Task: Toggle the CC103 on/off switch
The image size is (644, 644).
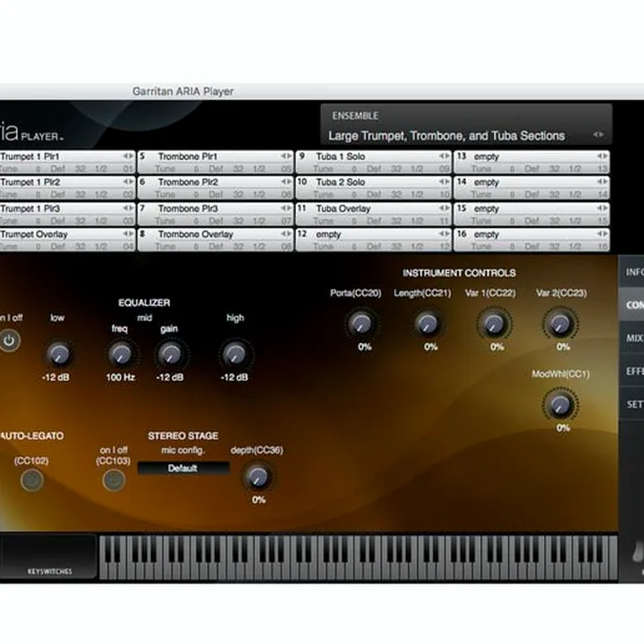Action: coord(114,479)
